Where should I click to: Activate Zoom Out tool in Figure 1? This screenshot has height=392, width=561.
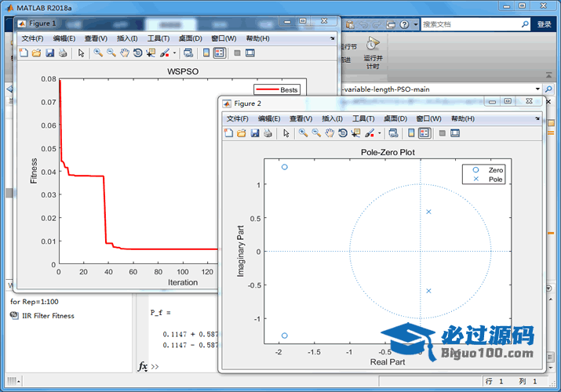(x=111, y=53)
